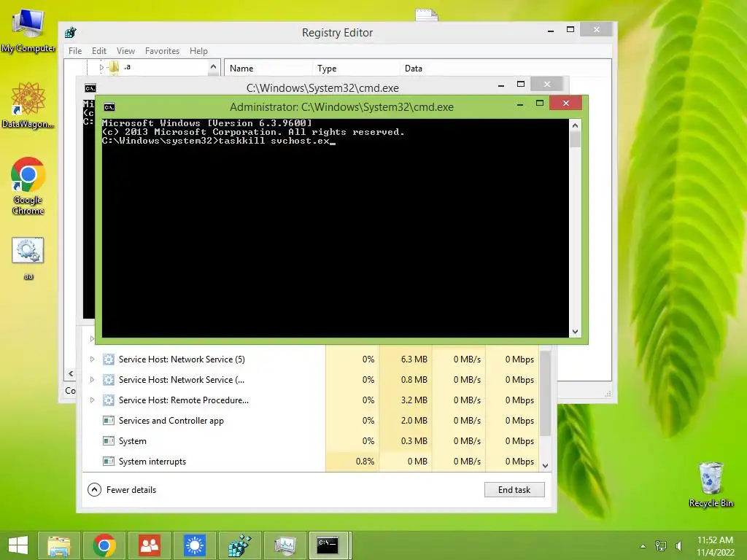Click the System process icon
This screenshot has height=560, width=747.
pyautogui.click(x=109, y=441)
